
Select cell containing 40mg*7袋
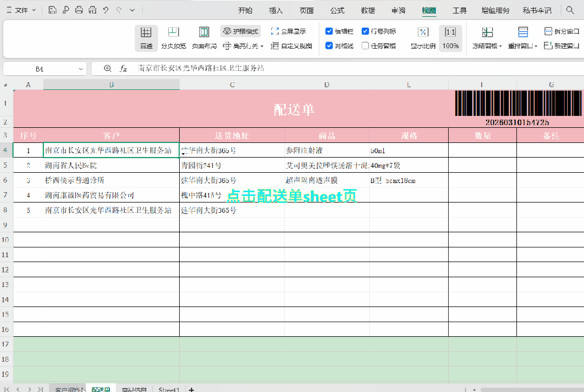click(409, 165)
